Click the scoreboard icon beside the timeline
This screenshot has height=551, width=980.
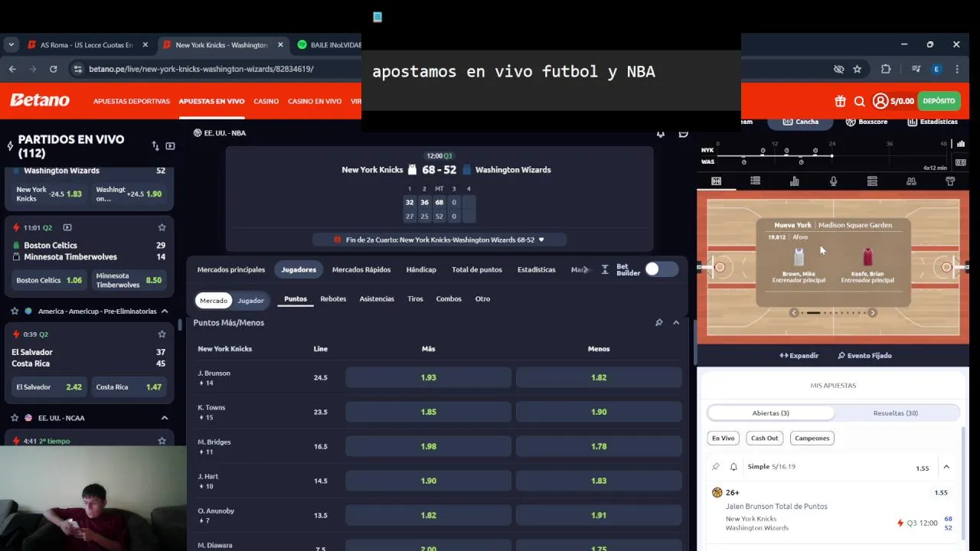coord(961,162)
